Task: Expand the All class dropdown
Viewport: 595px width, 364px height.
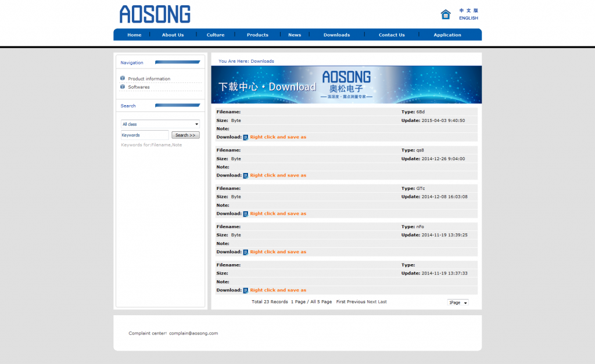Action: tap(160, 124)
